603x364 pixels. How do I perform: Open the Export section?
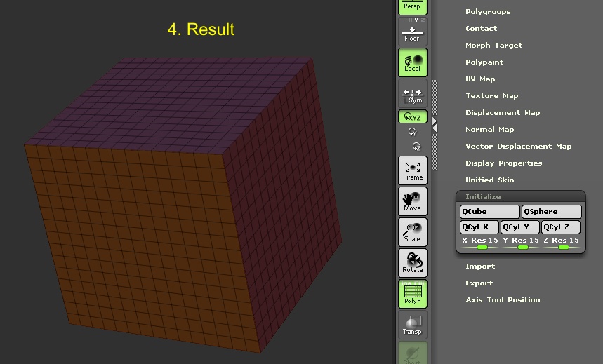(x=479, y=283)
